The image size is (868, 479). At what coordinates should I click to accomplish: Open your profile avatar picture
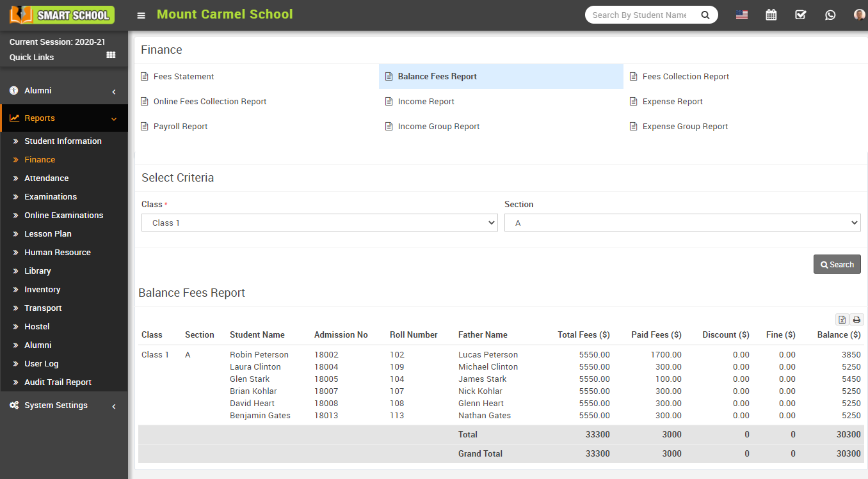click(858, 14)
